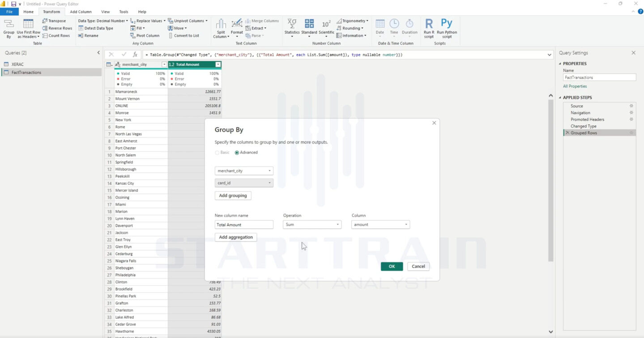Click the Run Python script icon

(x=447, y=29)
